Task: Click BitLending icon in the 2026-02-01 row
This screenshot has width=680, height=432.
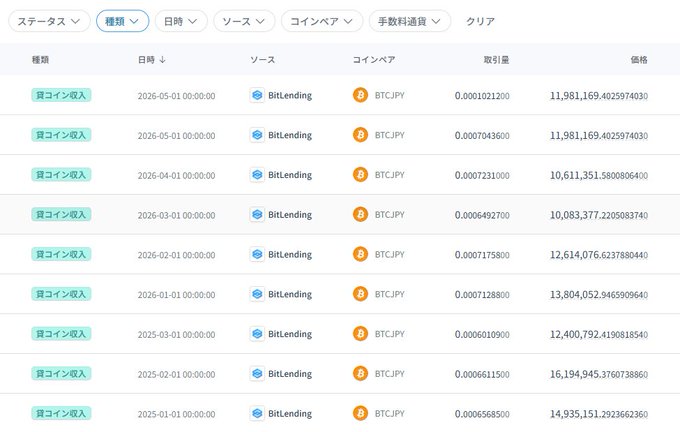Action: tap(257, 254)
